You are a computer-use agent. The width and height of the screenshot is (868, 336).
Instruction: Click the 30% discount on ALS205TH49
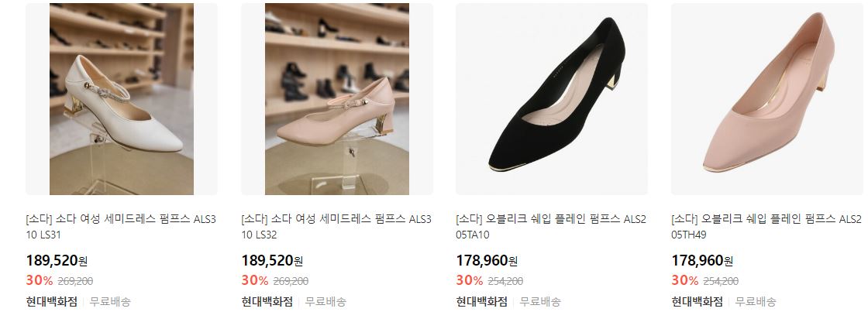coord(685,281)
